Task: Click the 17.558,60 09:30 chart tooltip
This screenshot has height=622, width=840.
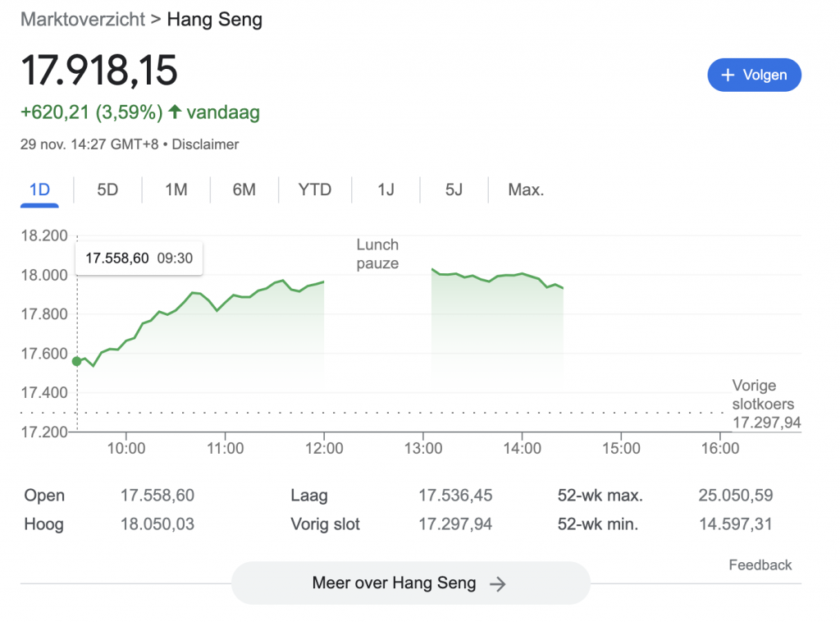Action: (139, 258)
